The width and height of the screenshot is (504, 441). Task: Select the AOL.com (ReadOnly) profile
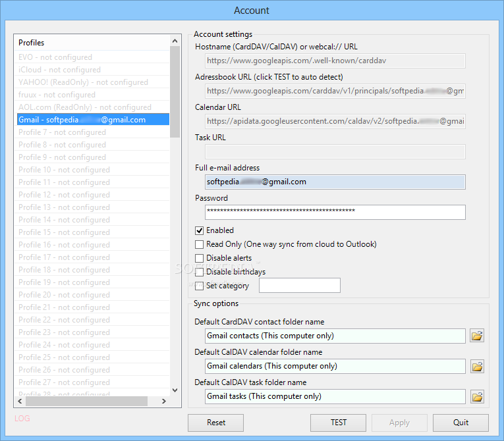pos(92,107)
